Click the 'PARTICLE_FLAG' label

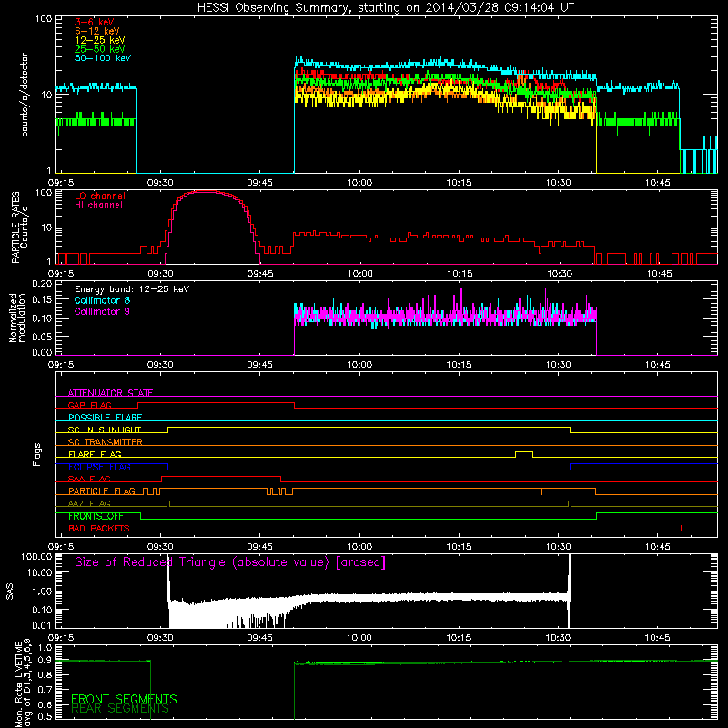pyautogui.click(x=102, y=491)
